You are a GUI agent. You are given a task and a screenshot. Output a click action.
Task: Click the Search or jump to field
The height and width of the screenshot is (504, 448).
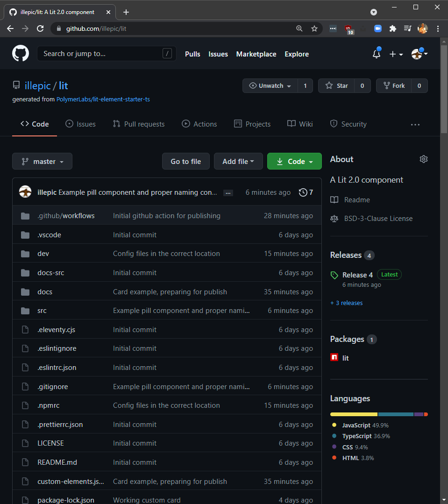coord(107,53)
